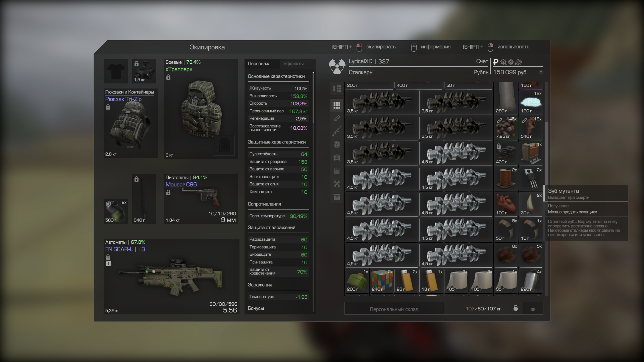Viewport: 644px width, 362px height.
Task: Click the Траппер armor suit slot
Action: click(x=201, y=109)
